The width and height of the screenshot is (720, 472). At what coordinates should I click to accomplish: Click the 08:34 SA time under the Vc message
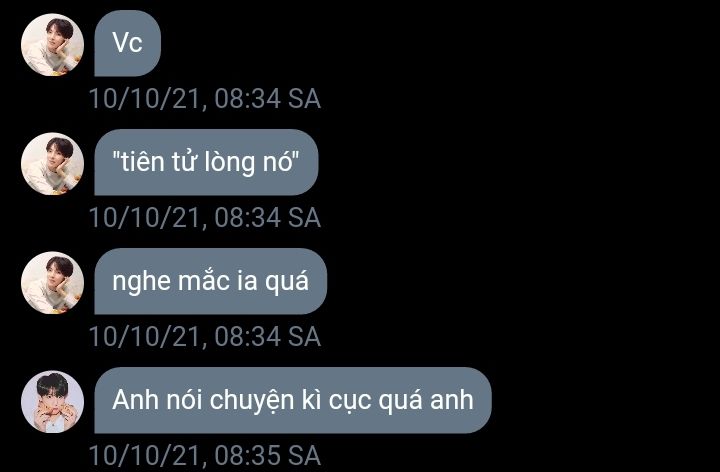(x=267, y=99)
